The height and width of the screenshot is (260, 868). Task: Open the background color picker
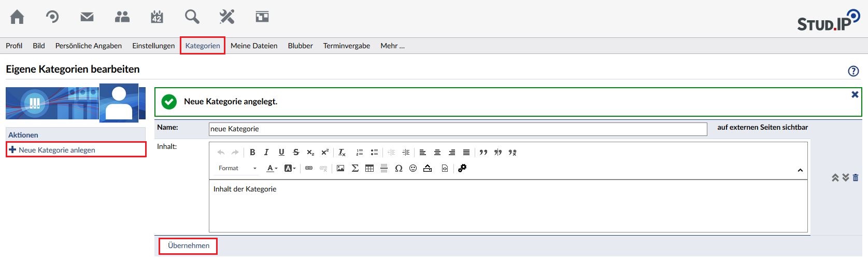[x=290, y=168]
